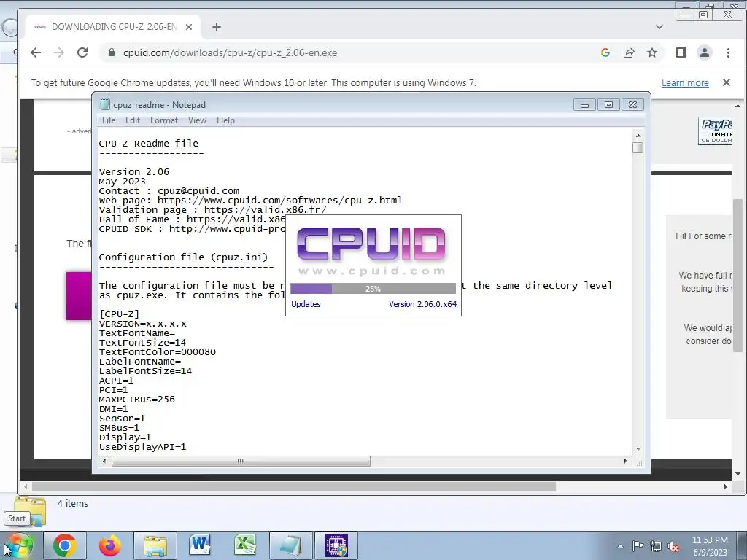Open Chrome three-dot menu
The image size is (747, 560).
coord(728,52)
